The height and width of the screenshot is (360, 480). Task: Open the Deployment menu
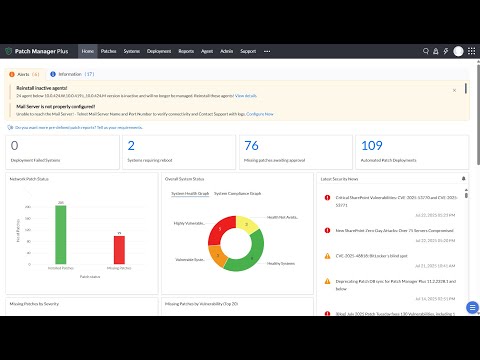tap(159, 51)
